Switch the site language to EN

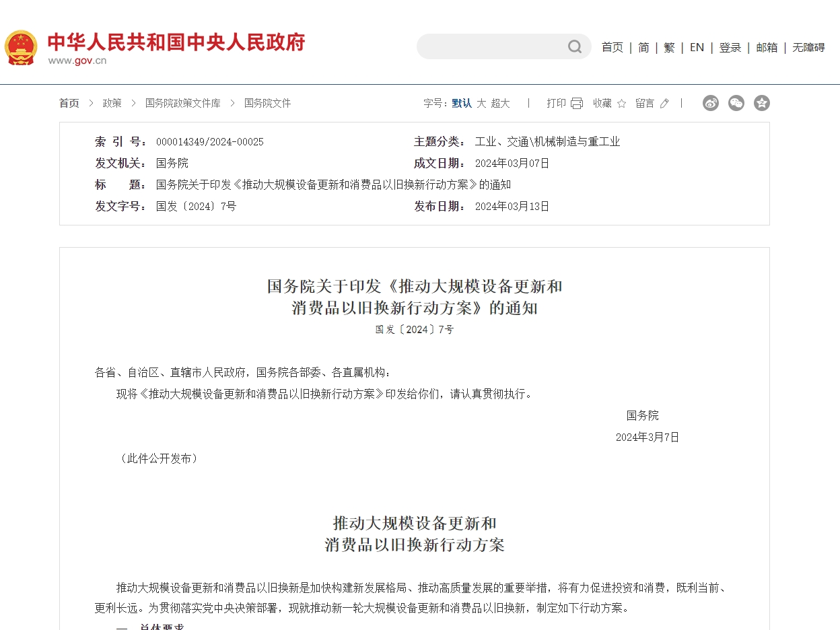(697, 47)
